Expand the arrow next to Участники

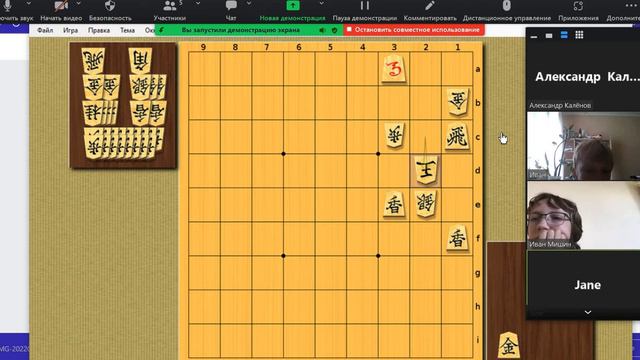click(198, 4)
